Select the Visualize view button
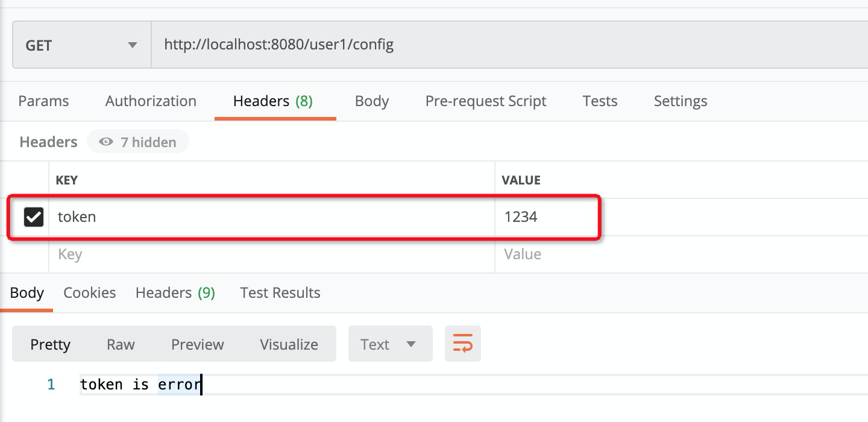The height and width of the screenshot is (422, 868). 289,344
